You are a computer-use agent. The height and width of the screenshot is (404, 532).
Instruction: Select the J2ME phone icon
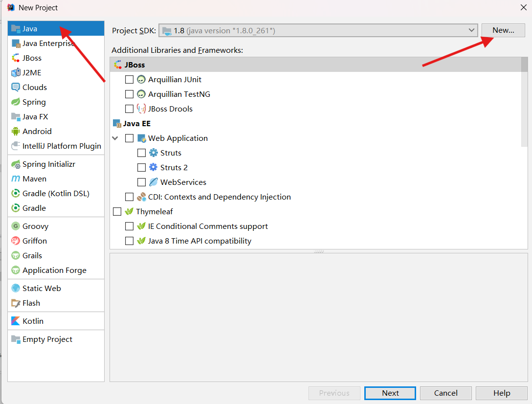pyautogui.click(x=16, y=73)
